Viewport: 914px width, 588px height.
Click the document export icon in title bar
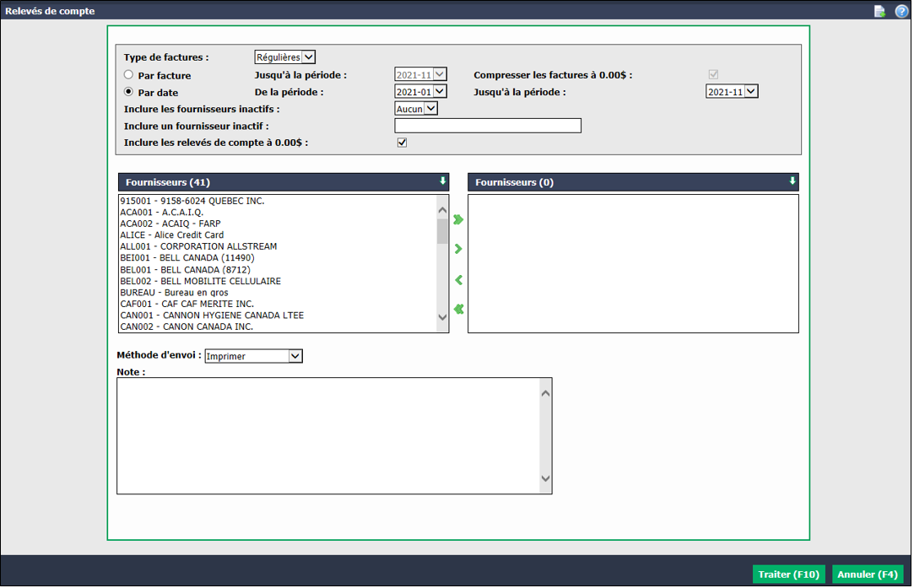[x=879, y=11]
